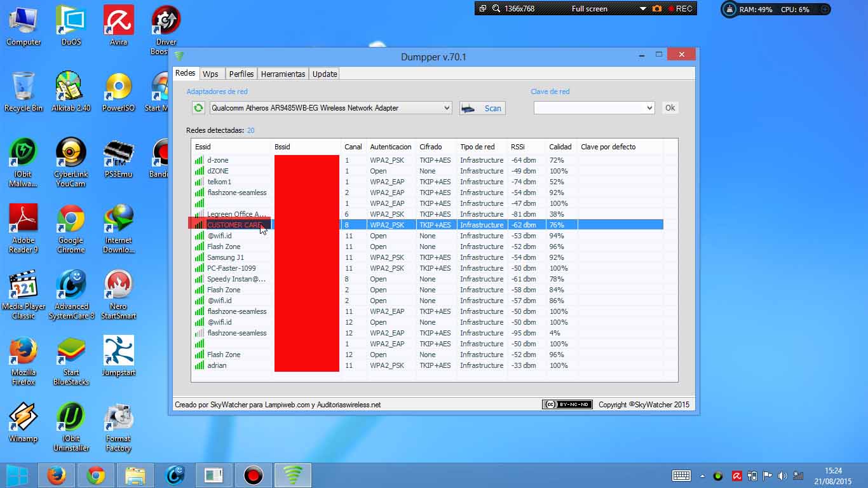868x488 pixels.
Task: Select the PowerISO desktop shortcut
Action: (x=119, y=92)
